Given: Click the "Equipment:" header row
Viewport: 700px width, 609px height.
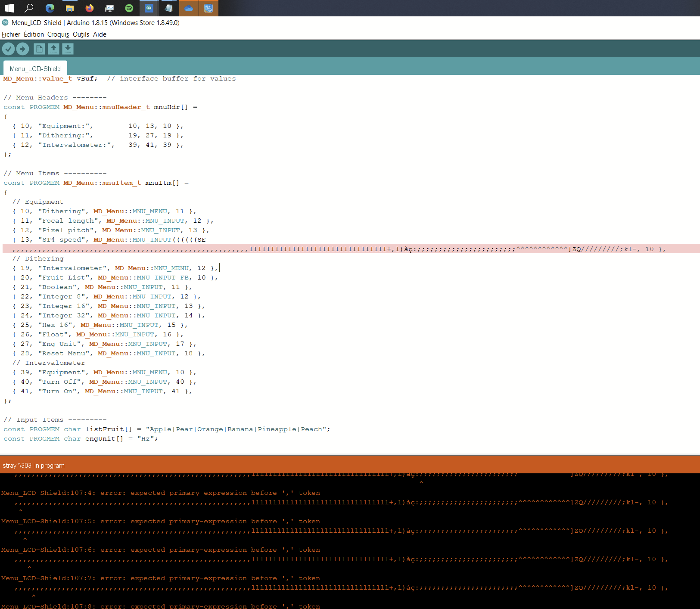Looking at the screenshot, I should 98,126.
